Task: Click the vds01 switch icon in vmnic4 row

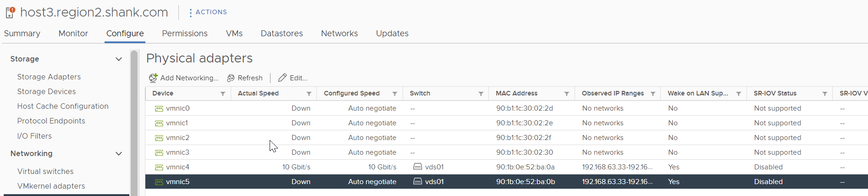Action: tap(418, 167)
